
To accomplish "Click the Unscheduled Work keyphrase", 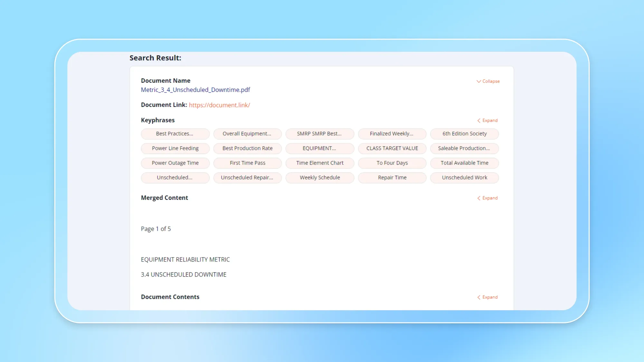I will [464, 178].
